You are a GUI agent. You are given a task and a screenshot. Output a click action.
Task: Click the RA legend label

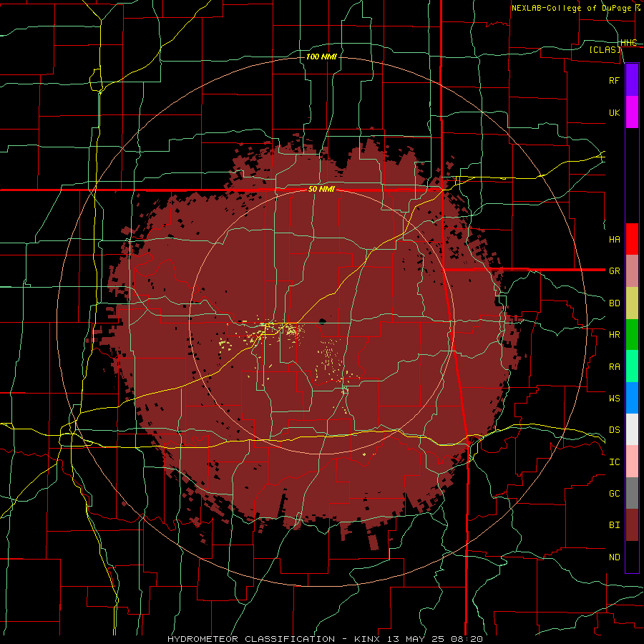615,367
